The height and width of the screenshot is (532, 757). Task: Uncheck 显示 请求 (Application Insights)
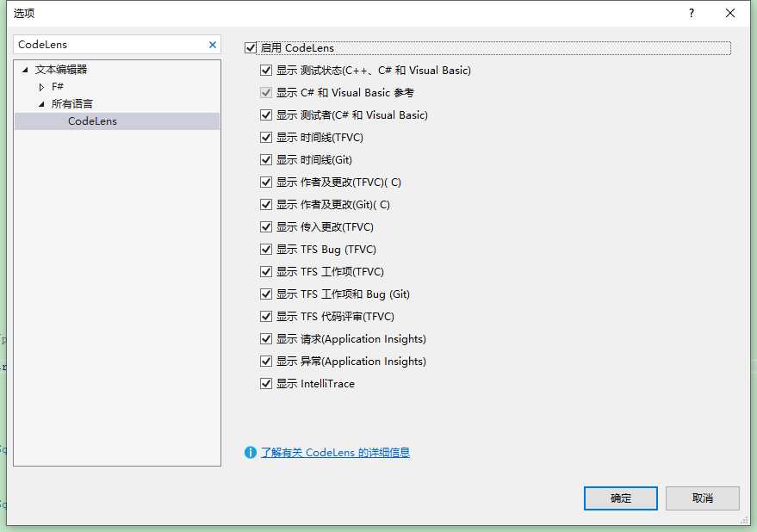(x=266, y=339)
